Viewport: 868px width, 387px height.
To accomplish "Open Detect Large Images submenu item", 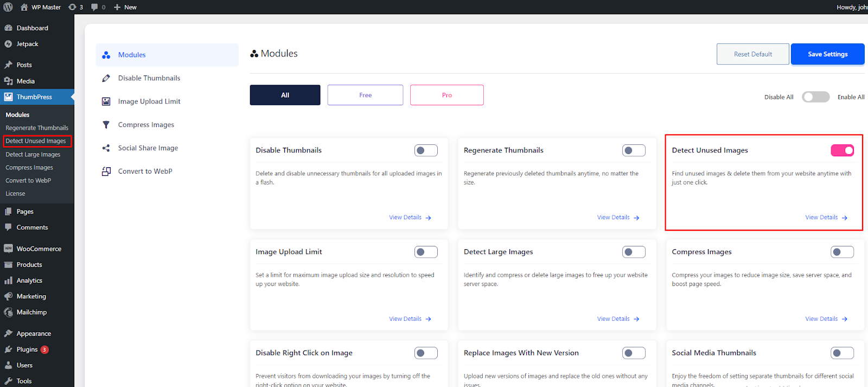I will tap(33, 155).
